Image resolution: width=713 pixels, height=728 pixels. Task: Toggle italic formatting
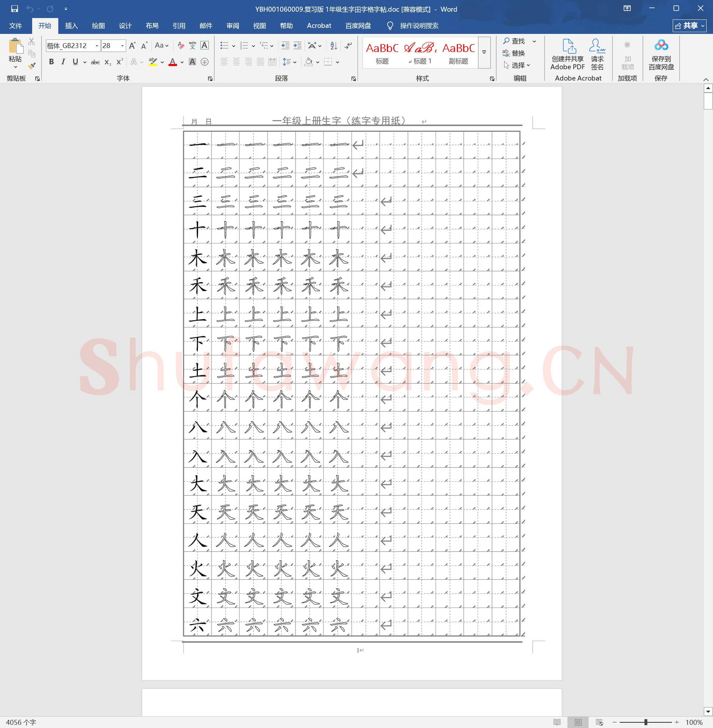click(63, 62)
